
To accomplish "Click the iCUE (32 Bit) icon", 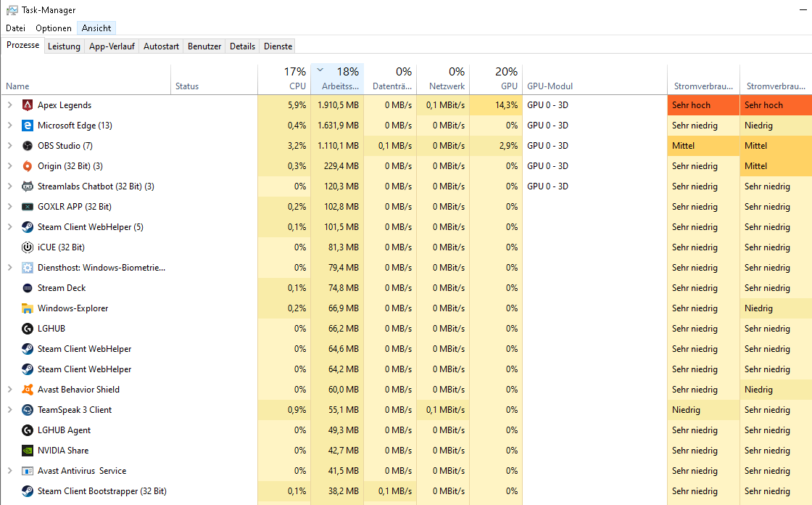I will coord(28,247).
